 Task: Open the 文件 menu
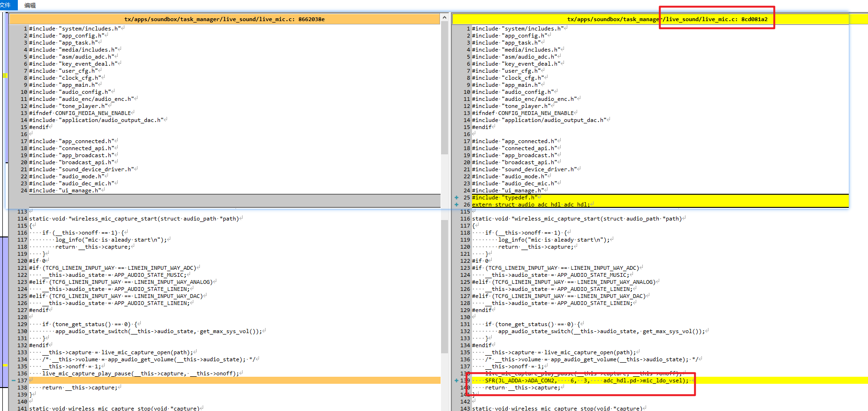point(5,5)
